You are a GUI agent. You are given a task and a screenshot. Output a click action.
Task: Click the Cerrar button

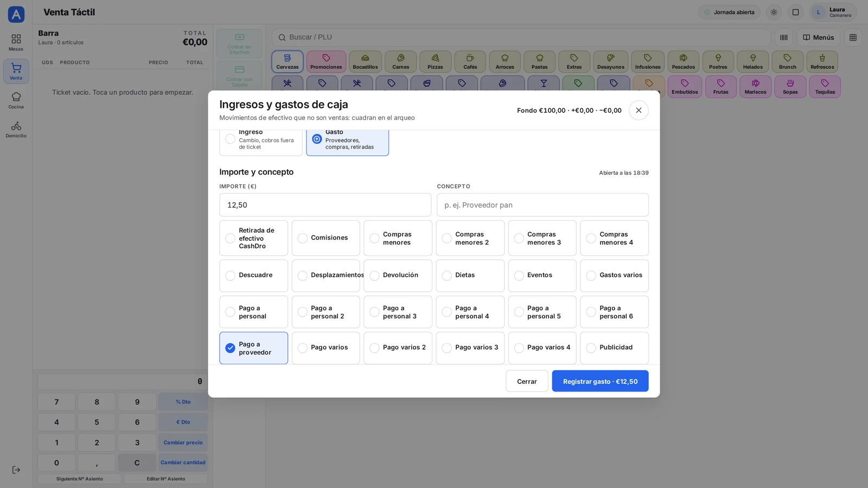(x=526, y=381)
